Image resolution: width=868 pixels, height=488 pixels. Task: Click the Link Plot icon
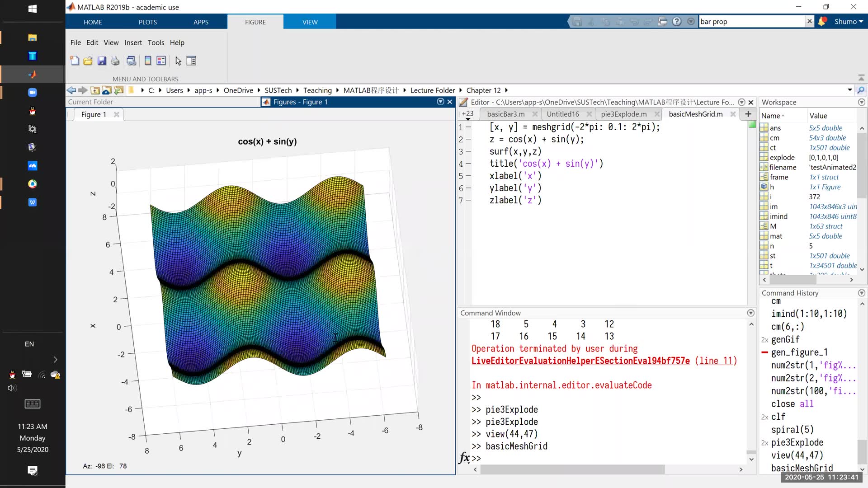click(131, 61)
